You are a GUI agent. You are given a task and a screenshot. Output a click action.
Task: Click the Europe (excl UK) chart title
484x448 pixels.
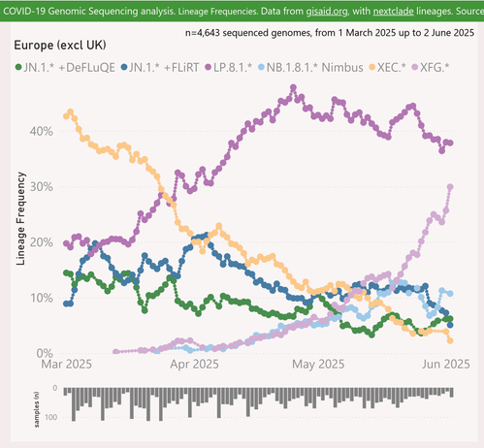[60, 45]
